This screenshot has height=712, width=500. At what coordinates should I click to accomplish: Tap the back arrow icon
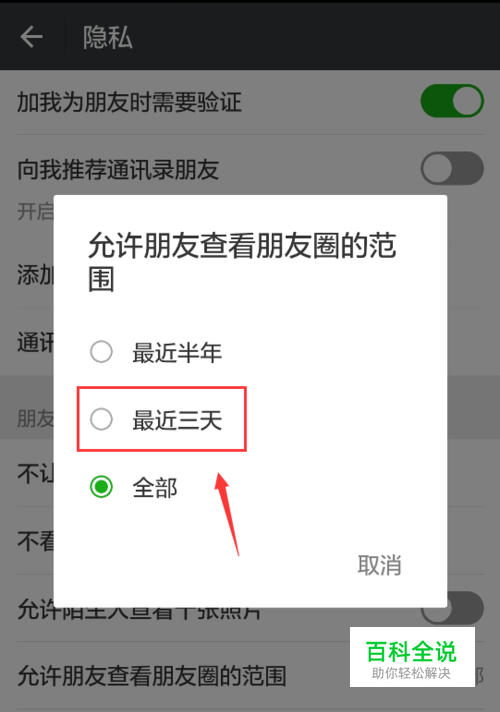(31, 37)
